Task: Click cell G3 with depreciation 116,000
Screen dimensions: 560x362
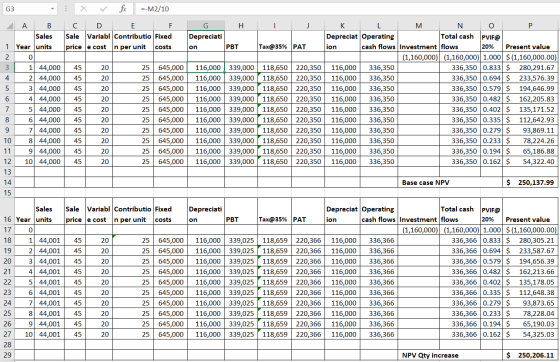Action: pos(206,67)
